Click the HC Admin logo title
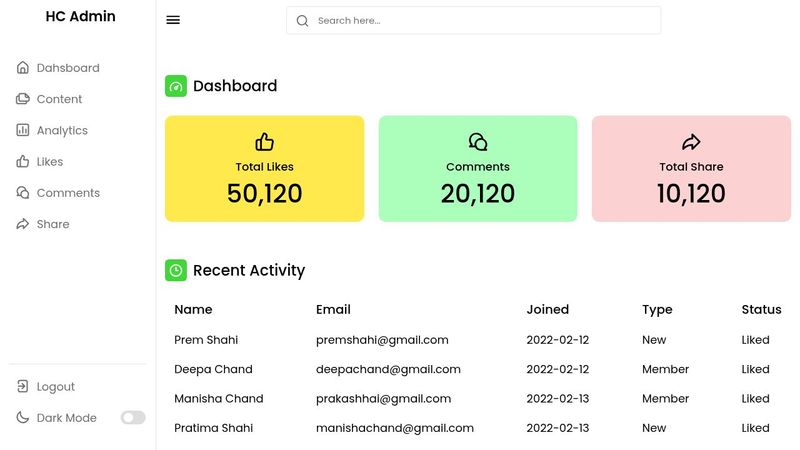 click(x=80, y=17)
